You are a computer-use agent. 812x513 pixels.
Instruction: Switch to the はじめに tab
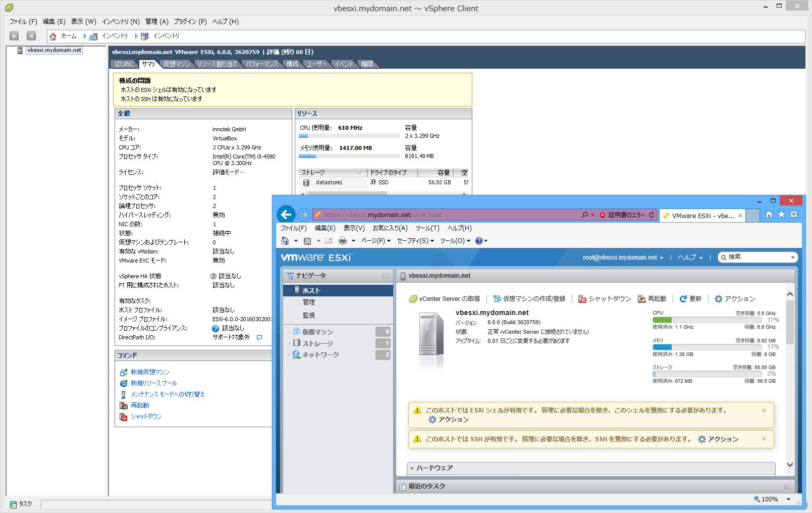tap(124, 64)
